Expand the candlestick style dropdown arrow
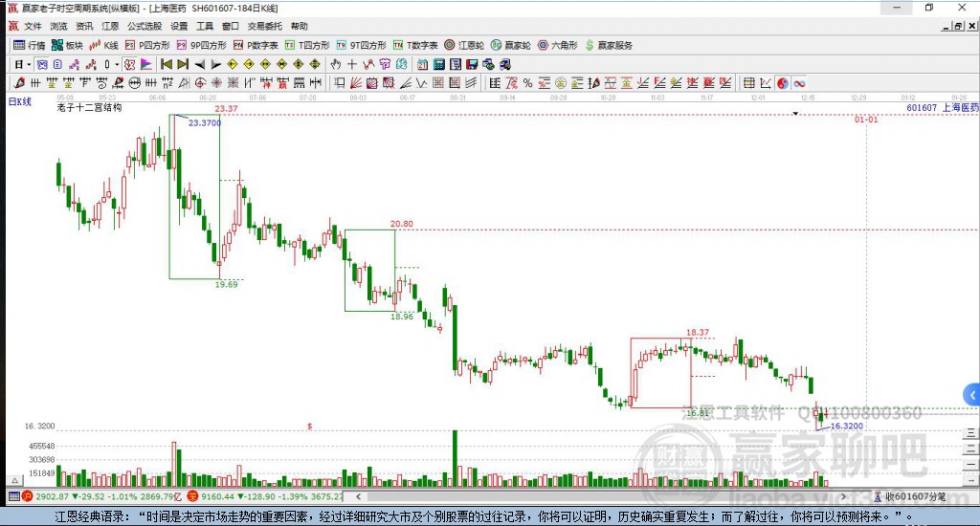 click(116, 64)
